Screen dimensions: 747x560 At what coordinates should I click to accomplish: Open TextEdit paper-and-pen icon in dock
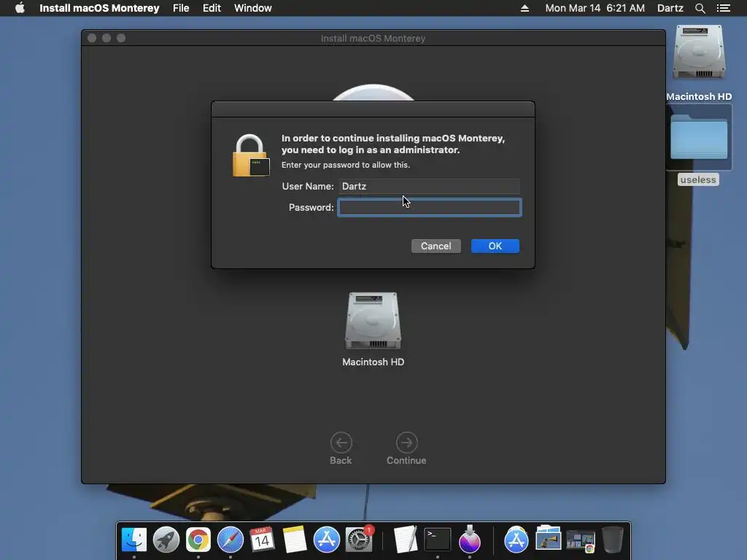pyautogui.click(x=406, y=540)
